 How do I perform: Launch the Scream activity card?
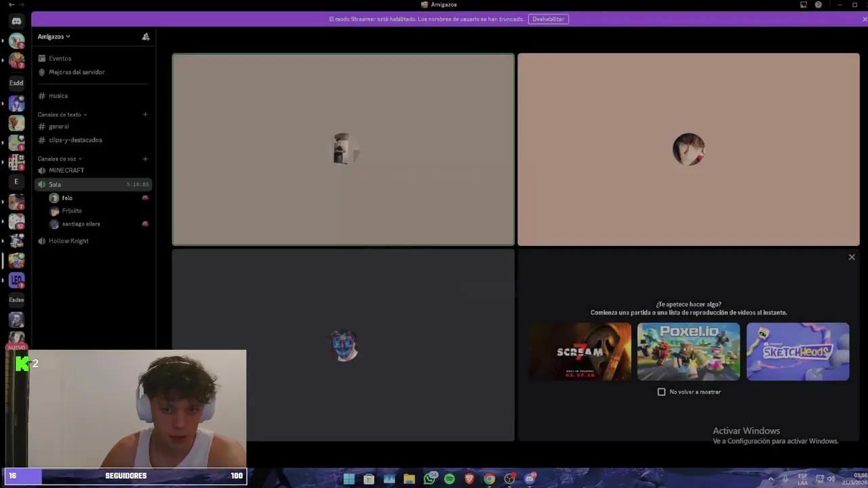pyautogui.click(x=580, y=352)
